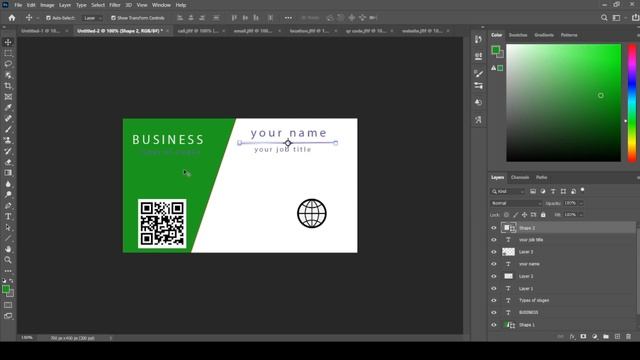This screenshot has width=640, height=360.
Task: Open the Normal blend mode dropdown
Action: click(x=516, y=203)
